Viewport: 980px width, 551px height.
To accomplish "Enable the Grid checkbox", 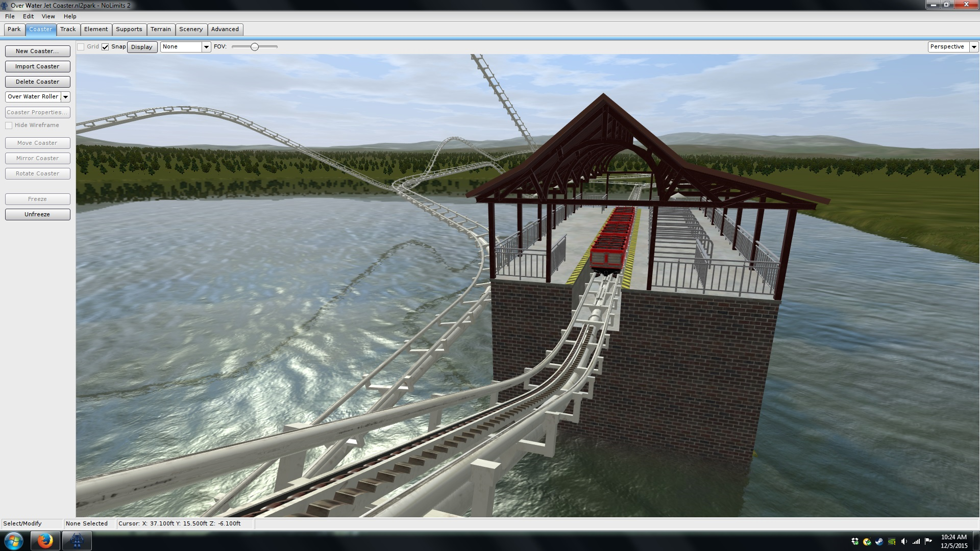I will (81, 47).
